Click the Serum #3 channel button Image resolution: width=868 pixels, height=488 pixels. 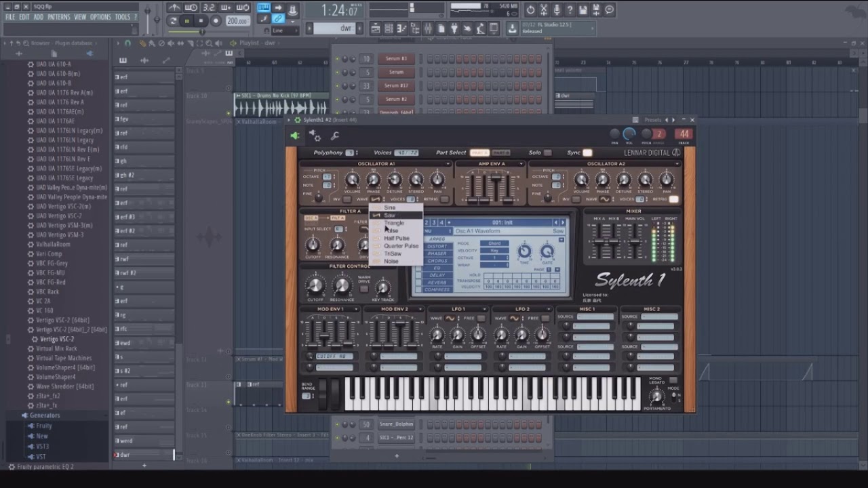pos(396,59)
